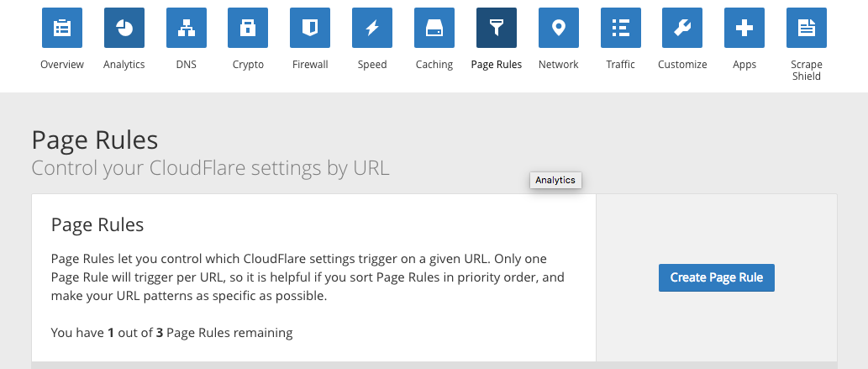Open the Crypto padlock icon
Screen dimensions: 868x369
coord(248,28)
